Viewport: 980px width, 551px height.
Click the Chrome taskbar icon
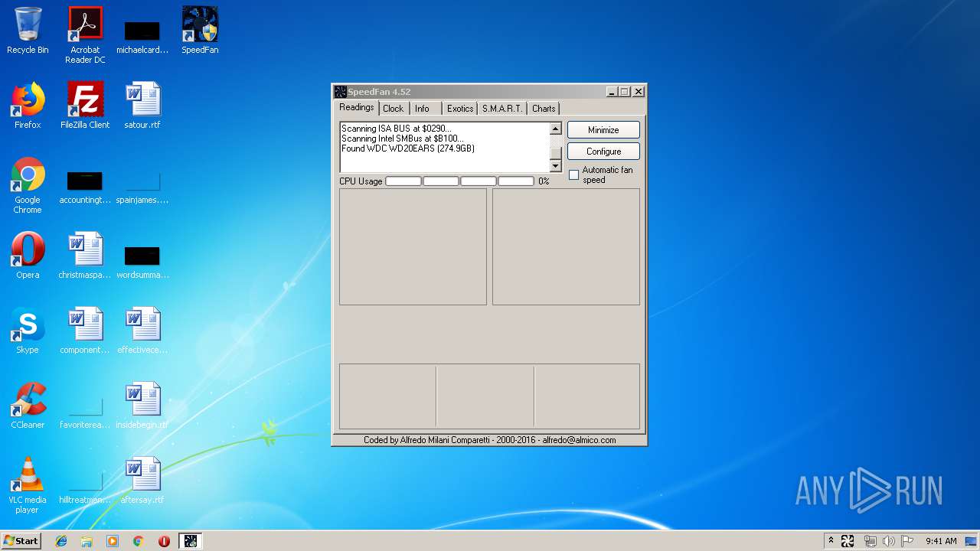(x=139, y=541)
